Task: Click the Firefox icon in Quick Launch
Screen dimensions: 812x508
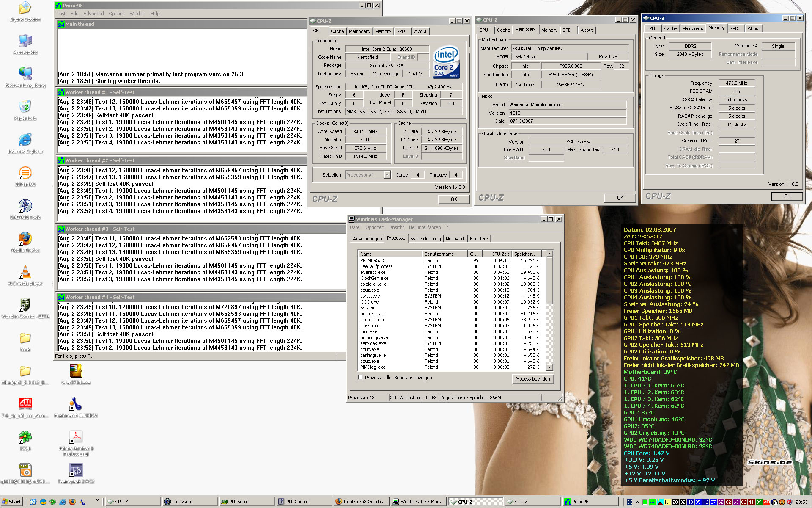Action: pyautogui.click(x=72, y=502)
